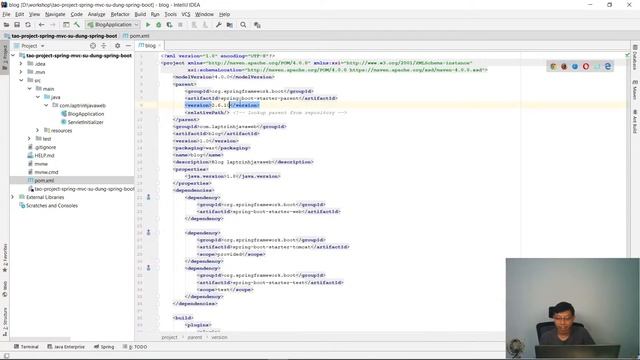
Task: Open the Structure side panel
Action: pyautogui.click(x=5, y=321)
